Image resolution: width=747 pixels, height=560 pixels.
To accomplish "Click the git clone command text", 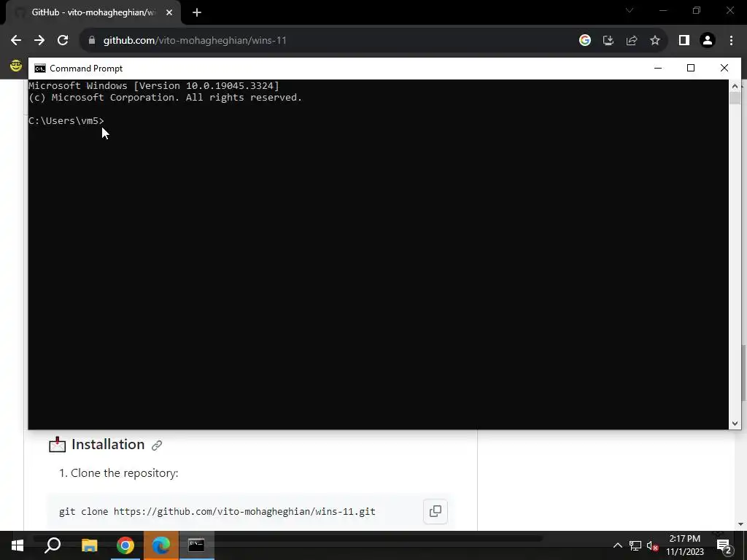I will (217, 512).
